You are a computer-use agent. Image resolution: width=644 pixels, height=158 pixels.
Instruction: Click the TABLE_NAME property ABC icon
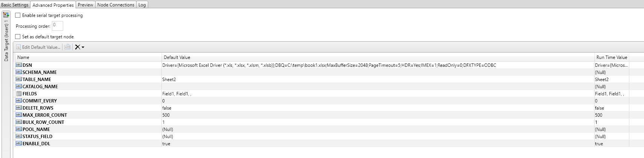pos(19,80)
